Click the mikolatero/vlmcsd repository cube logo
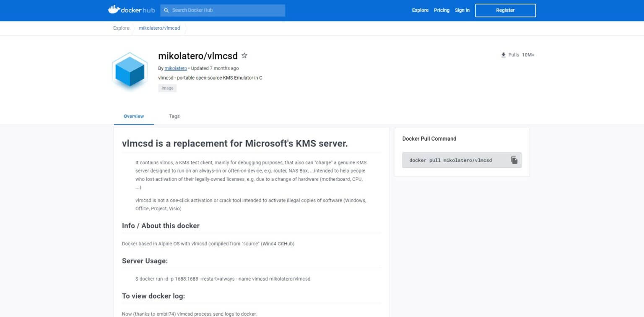Screen dimensions: 644x317 (x=129, y=71)
